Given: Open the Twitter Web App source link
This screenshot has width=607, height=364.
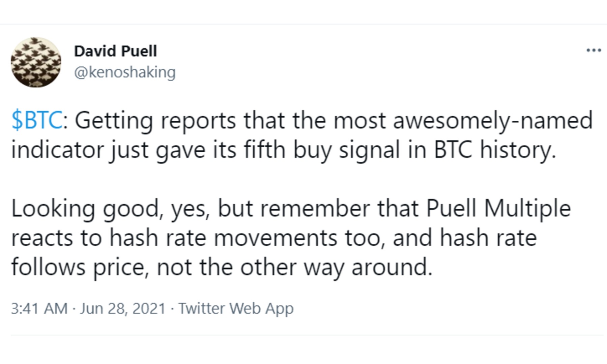Looking at the screenshot, I should (236, 308).
